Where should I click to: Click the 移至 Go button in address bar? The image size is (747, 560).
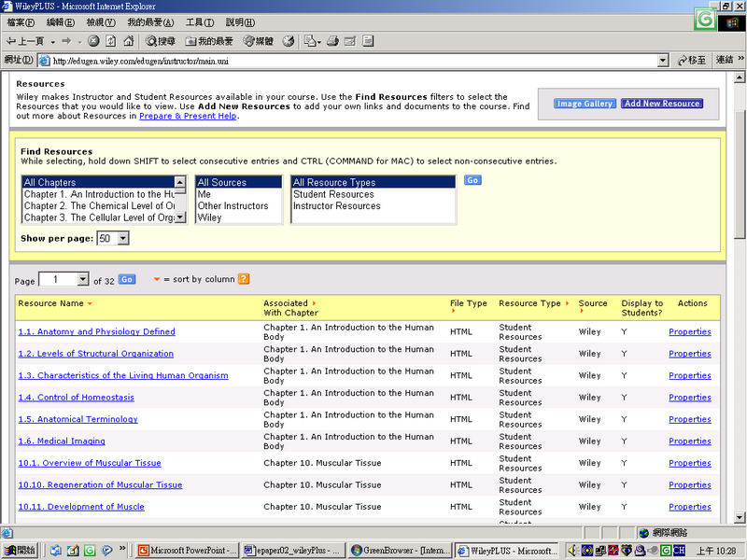pyautogui.click(x=692, y=60)
